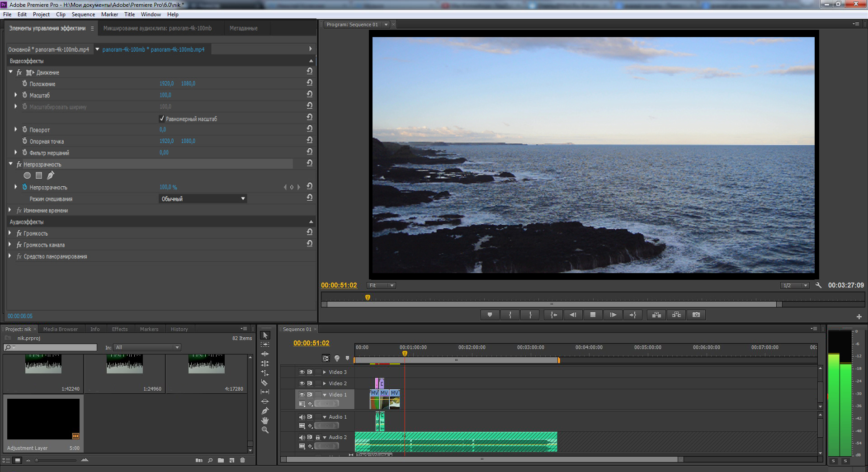Open the Sequence menu

(x=83, y=14)
